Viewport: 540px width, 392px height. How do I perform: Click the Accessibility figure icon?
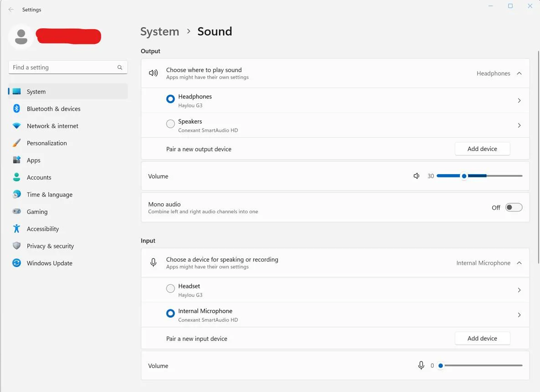(x=16, y=228)
